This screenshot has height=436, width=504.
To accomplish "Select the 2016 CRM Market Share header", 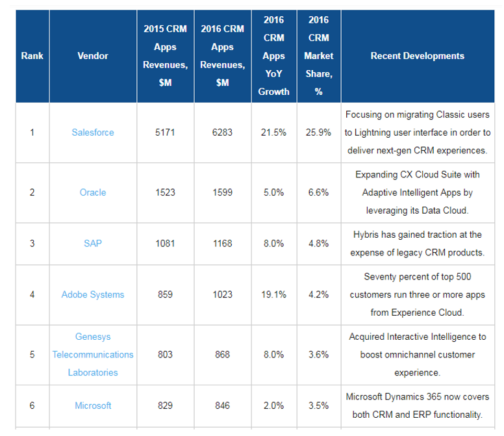I will click(x=318, y=56).
